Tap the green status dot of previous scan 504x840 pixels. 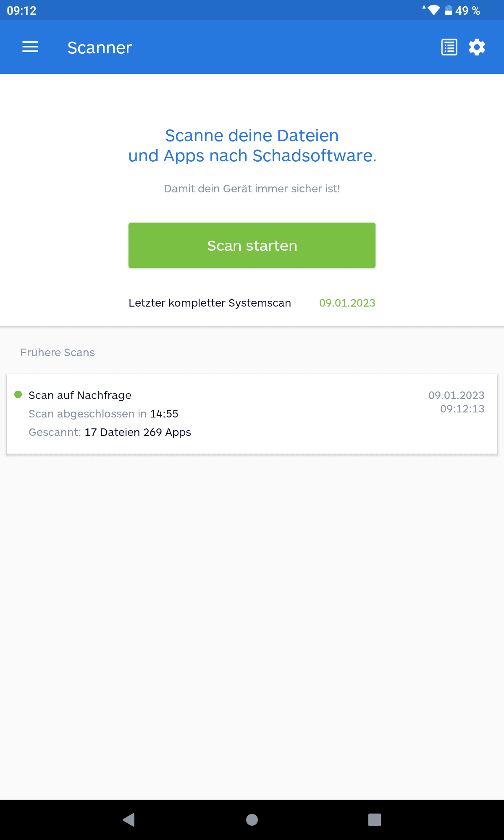tap(18, 394)
